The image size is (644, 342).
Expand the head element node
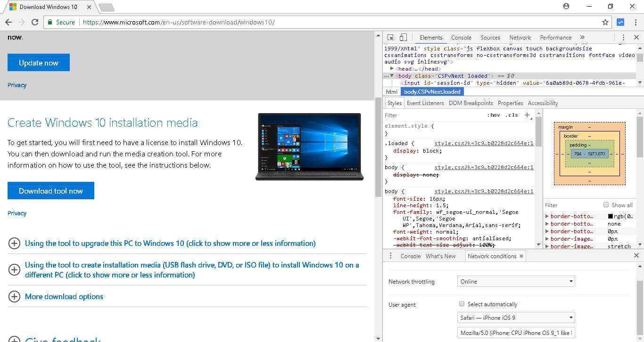pyautogui.click(x=392, y=69)
